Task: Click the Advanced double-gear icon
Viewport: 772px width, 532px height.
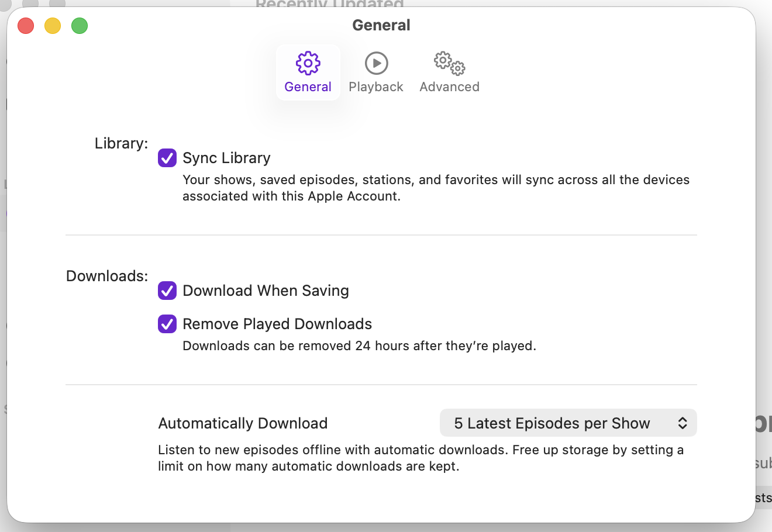Action: [449, 63]
